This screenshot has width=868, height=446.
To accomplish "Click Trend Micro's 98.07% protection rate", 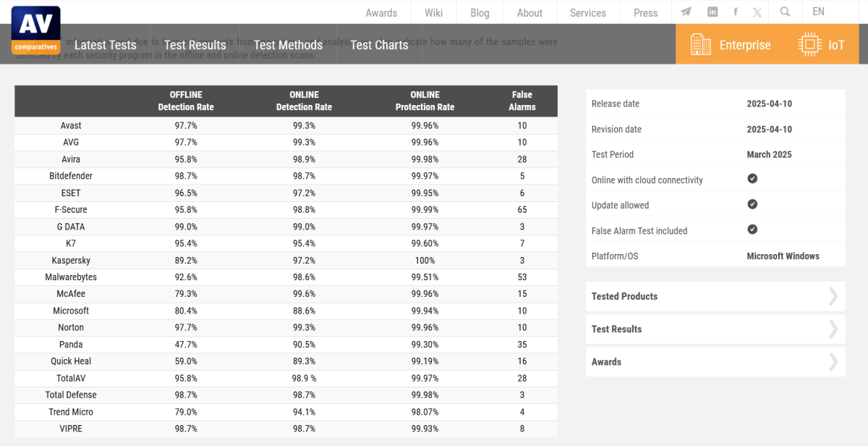I will pyautogui.click(x=425, y=411).
